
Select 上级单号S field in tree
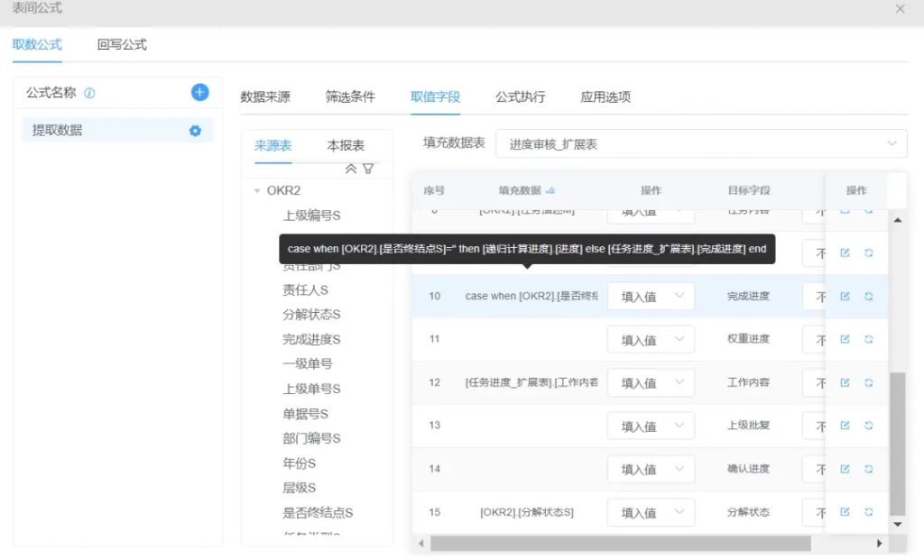[311, 389]
